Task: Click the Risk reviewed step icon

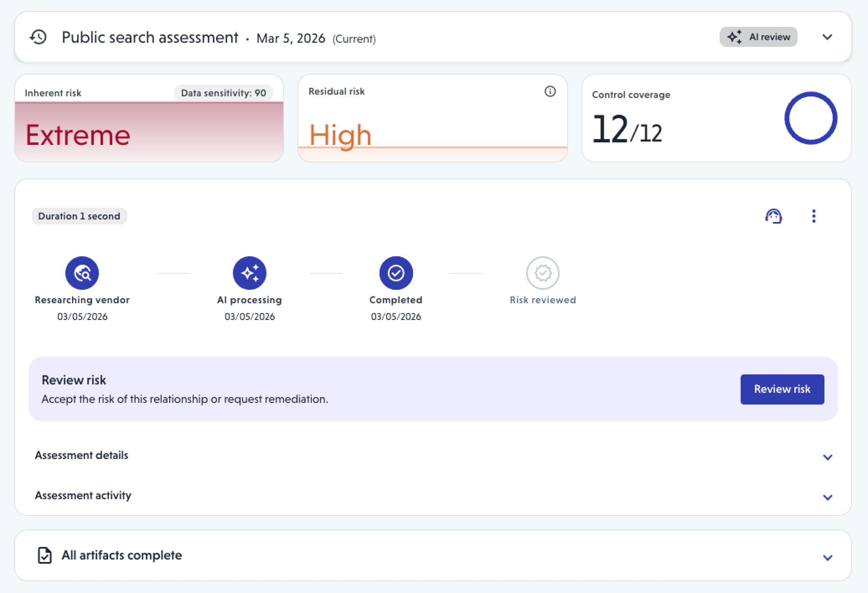Action: 542,273
